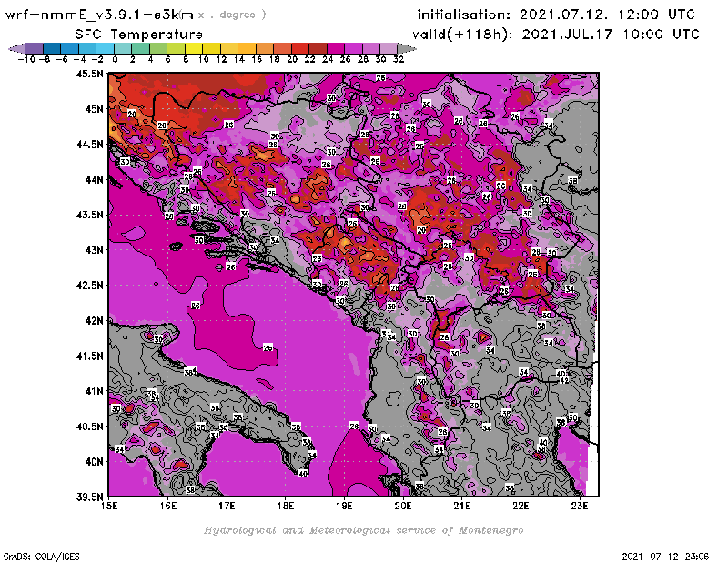Click Hydrological and Meteorological service of Montenegro caption
728x562 pixels.
363,530
